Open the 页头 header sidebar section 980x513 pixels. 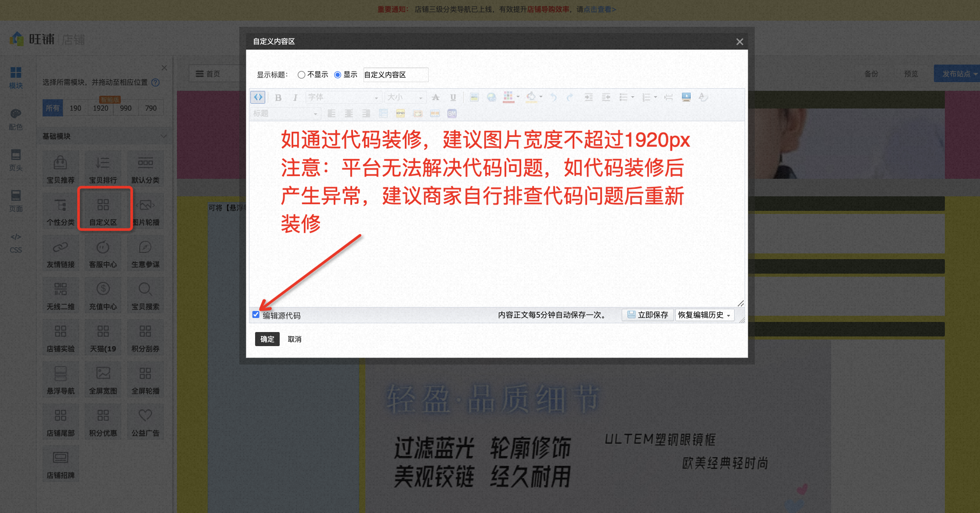point(16,160)
